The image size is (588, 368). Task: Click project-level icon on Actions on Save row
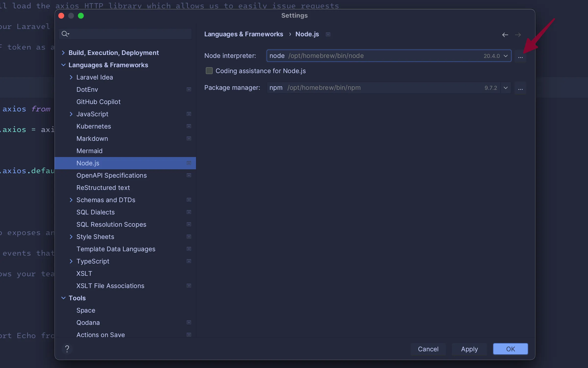(x=189, y=335)
